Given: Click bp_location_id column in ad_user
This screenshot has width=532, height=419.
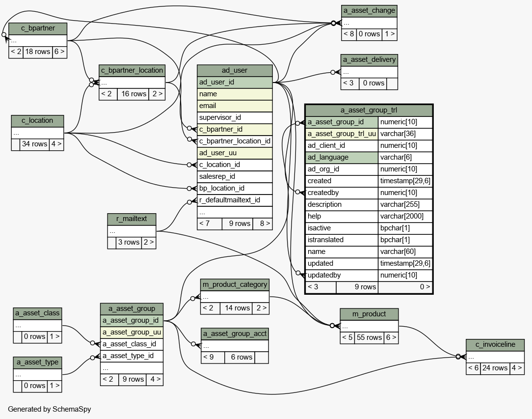Looking at the screenshot, I should 235,189.
